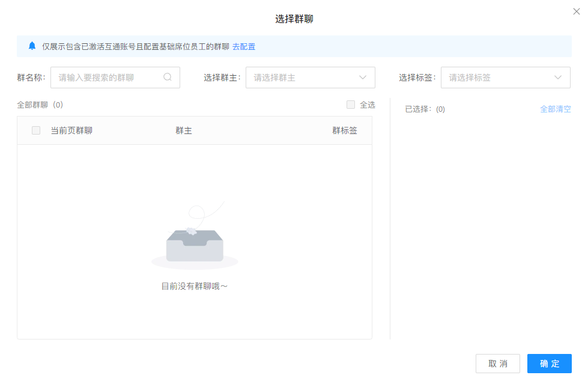This screenshot has height=384, width=588.
Task: Click the 已选择 (0) counter label
Action: tap(425, 109)
